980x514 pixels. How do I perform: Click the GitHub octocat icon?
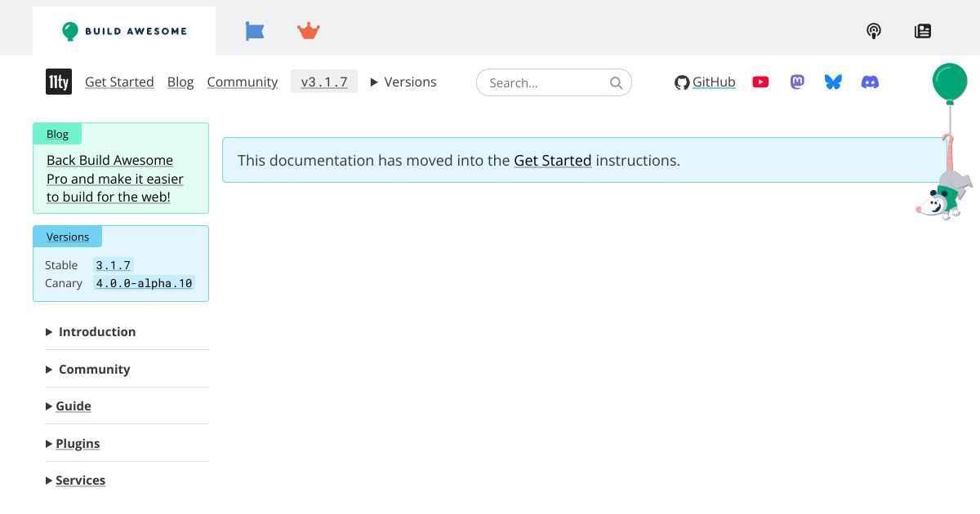point(682,82)
